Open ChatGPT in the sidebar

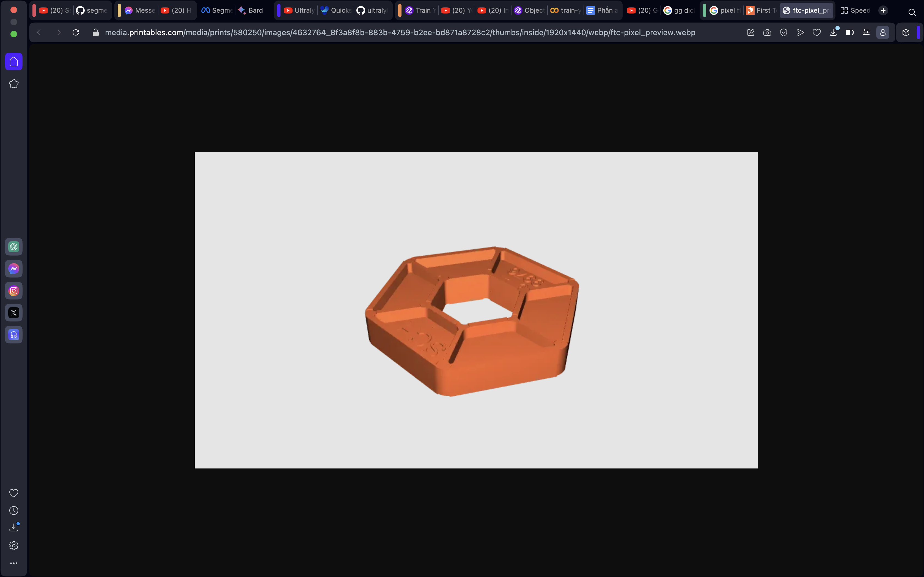(14, 247)
